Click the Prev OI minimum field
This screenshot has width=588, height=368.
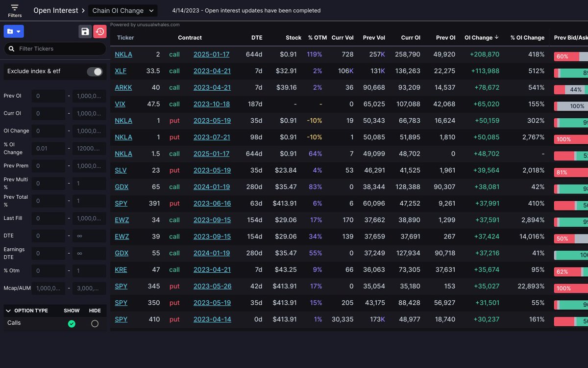click(x=49, y=96)
